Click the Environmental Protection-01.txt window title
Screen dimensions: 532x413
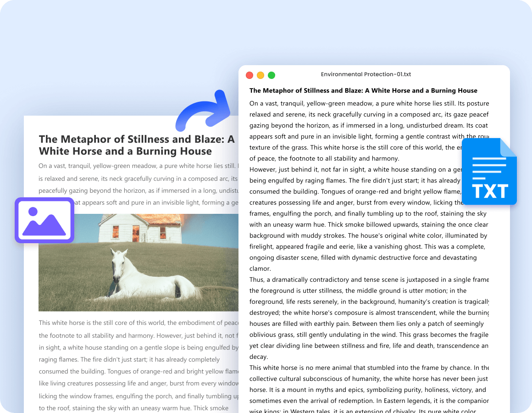[x=366, y=74]
